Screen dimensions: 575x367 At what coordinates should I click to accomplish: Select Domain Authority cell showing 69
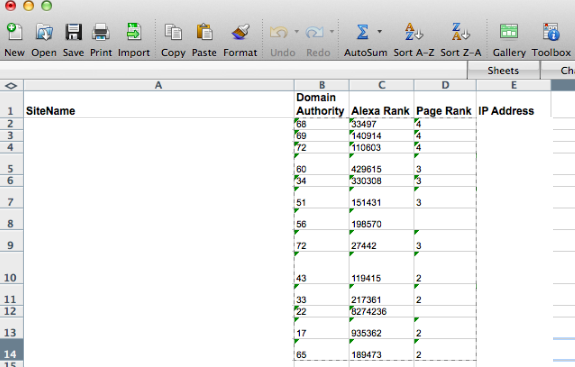(x=322, y=136)
